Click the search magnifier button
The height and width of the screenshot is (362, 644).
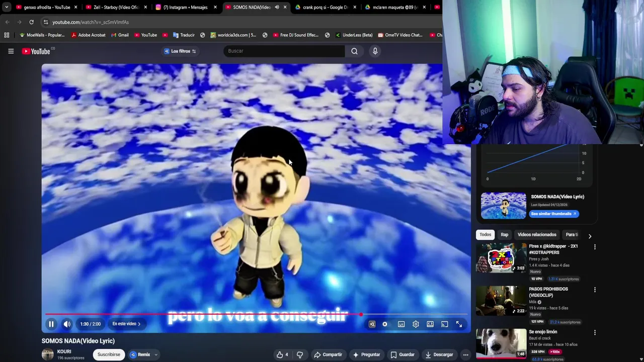point(354,51)
